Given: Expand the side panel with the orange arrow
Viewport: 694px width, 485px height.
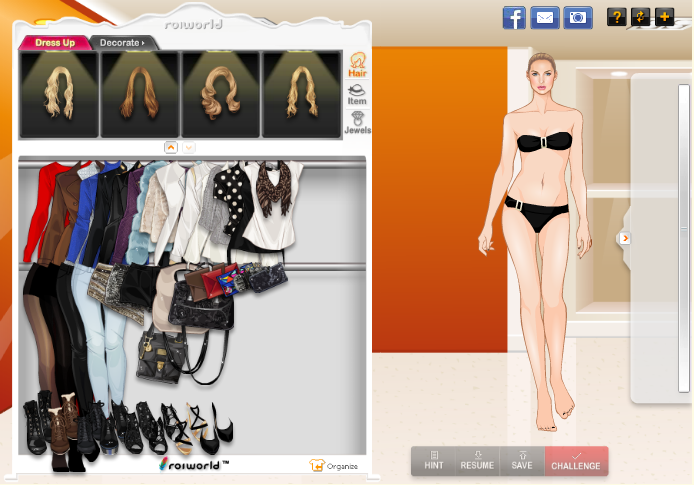Looking at the screenshot, I should coord(624,238).
